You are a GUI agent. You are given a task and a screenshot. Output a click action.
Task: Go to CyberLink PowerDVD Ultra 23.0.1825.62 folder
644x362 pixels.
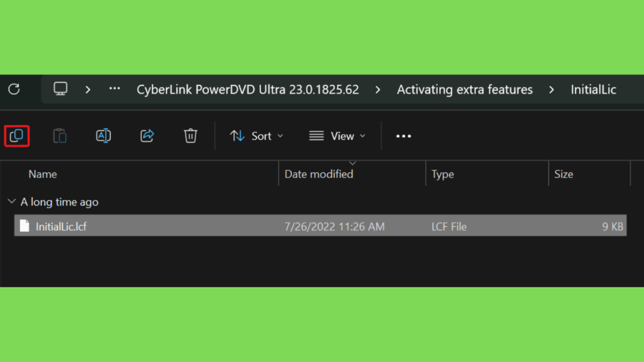(248, 89)
